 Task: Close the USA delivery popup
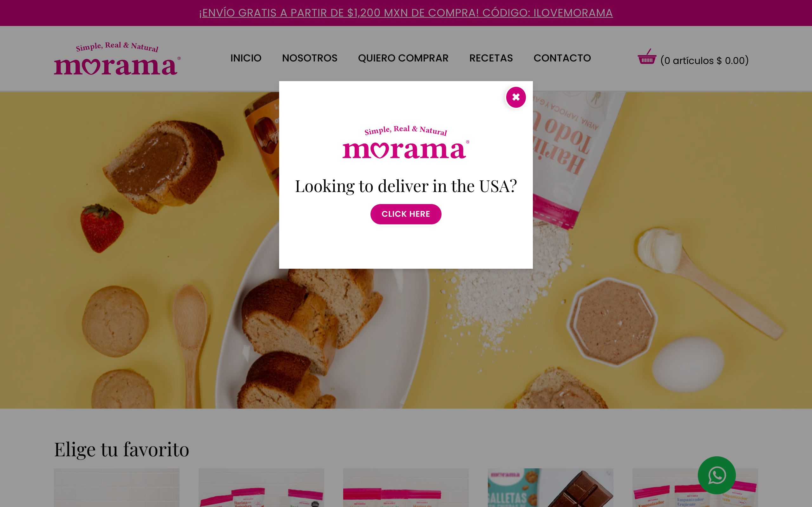tap(516, 97)
